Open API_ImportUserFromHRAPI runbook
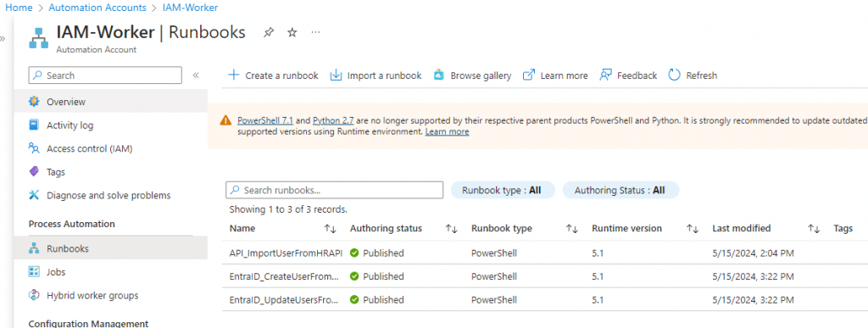The image size is (868, 328). point(286,253)
